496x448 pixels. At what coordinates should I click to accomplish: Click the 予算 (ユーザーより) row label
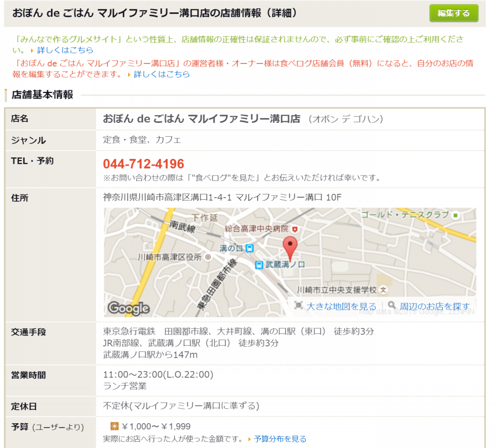tap(48, 427)
